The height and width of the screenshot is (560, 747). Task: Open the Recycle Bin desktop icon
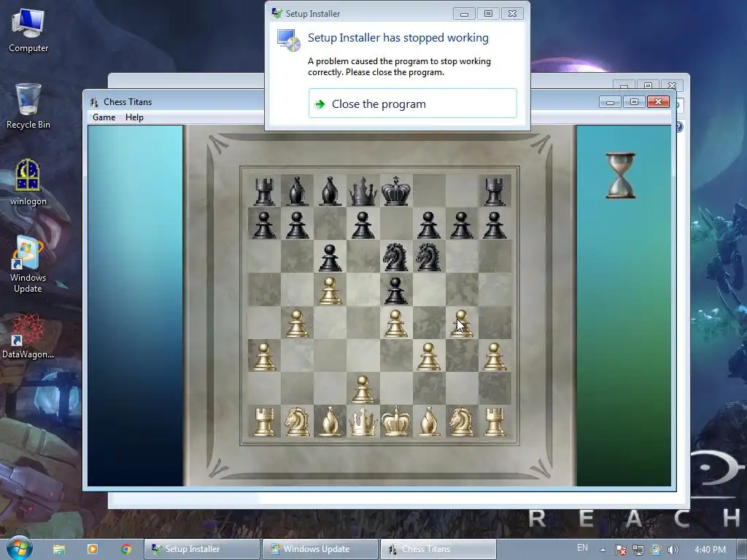click(28, 106)
